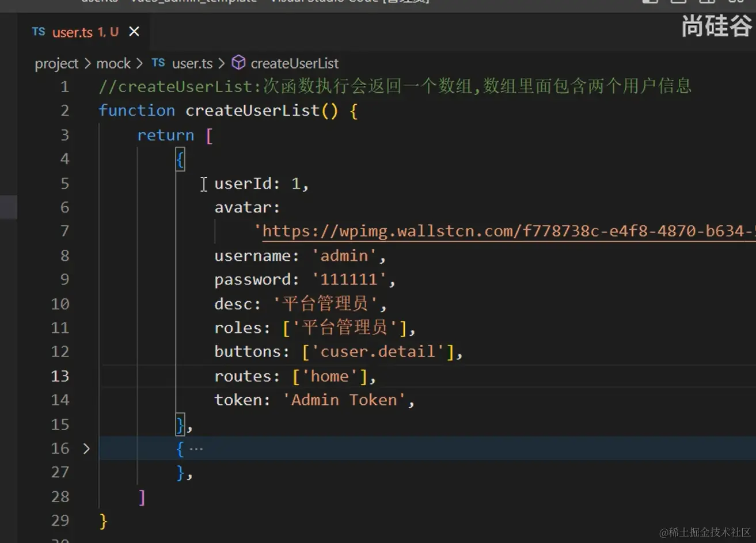Screen dimensions: 756x543
Task: Open the createUserList symbol breadcrumb
Action: coord(295,63)
